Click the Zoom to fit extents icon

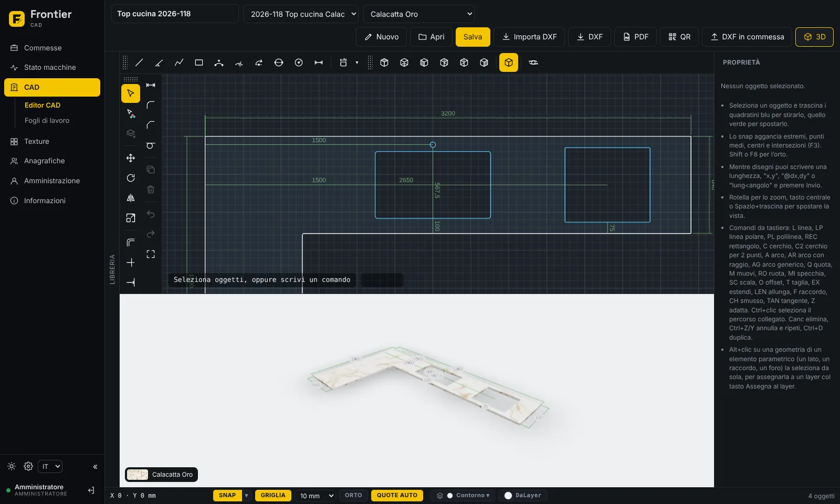[151, 254]
